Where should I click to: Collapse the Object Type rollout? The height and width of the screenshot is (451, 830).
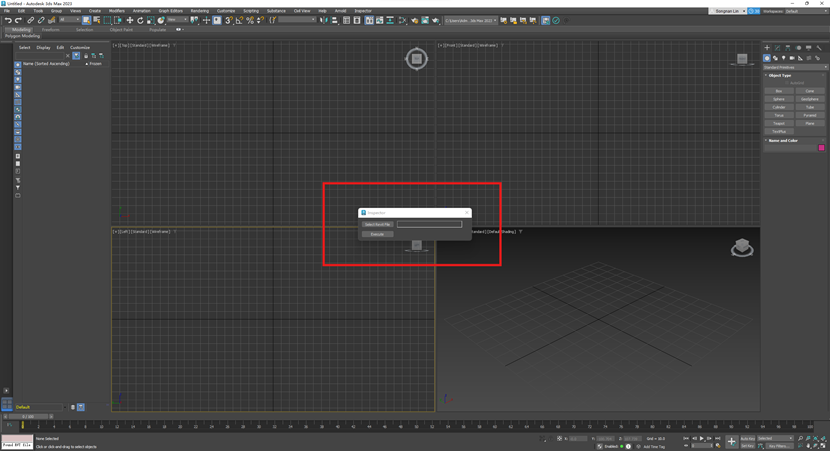(x=780, y=75)
